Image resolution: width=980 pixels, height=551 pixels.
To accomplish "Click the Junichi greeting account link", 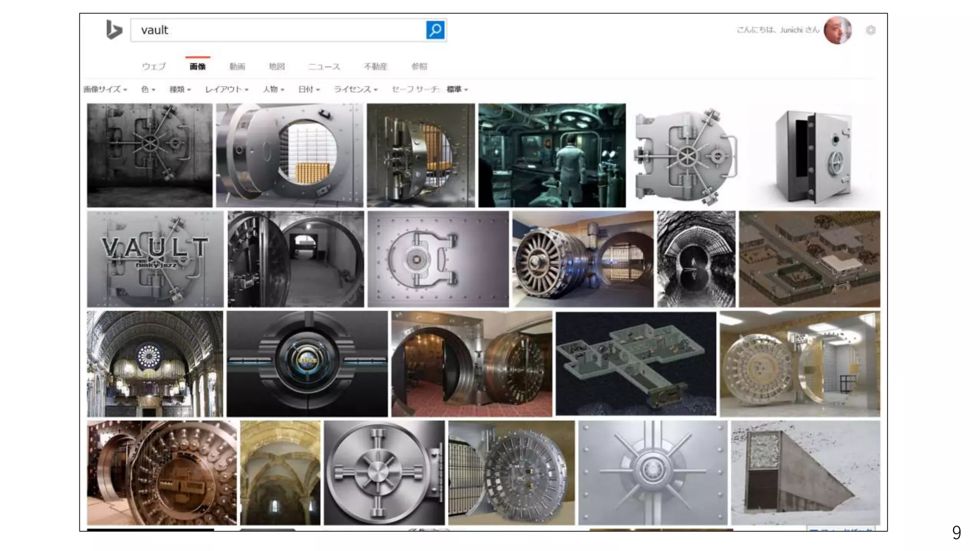I will coord(777,30).
